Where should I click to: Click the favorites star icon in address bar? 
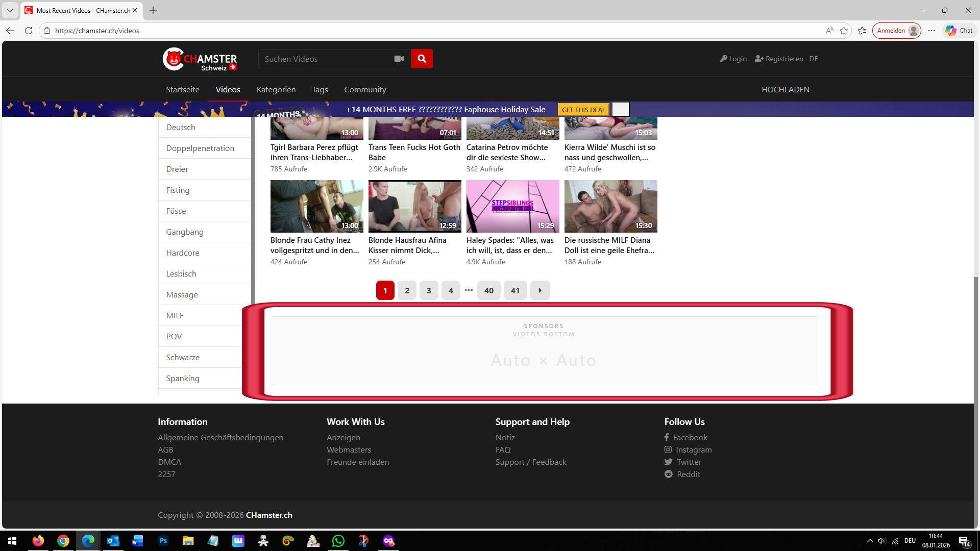pos(844,31)
